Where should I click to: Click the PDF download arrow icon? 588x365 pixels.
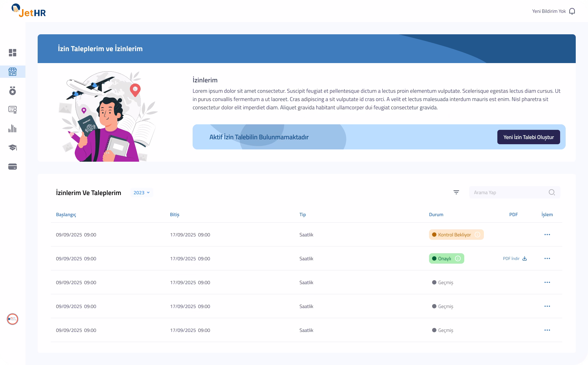point(525,258)
